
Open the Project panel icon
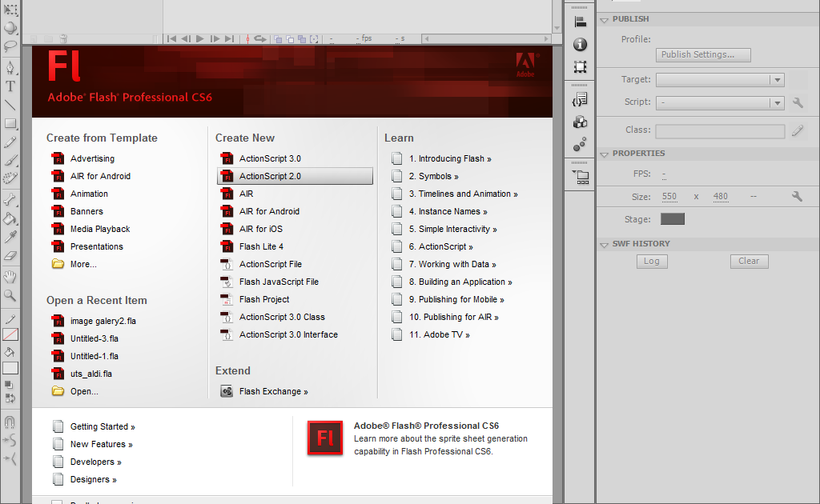581,177
